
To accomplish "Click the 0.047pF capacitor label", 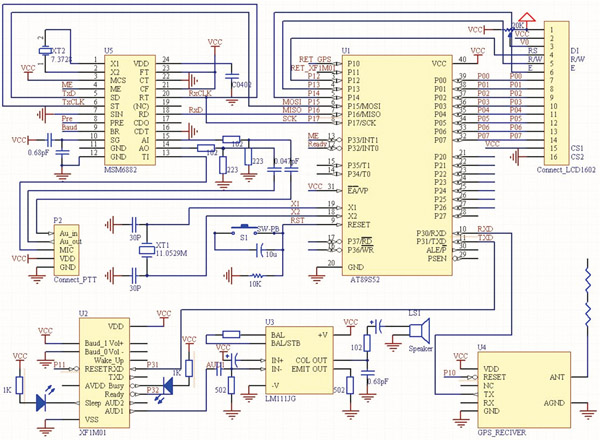I will coord(284,161).
